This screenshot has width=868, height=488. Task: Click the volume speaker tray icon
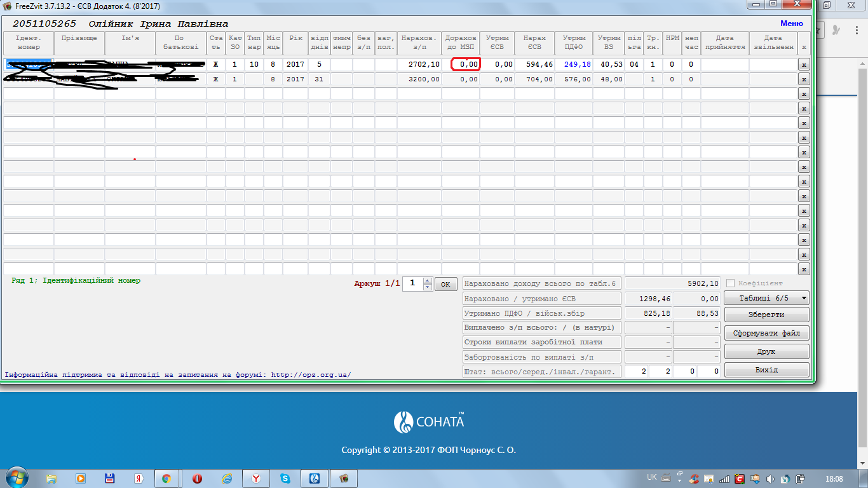click(770, 478)
